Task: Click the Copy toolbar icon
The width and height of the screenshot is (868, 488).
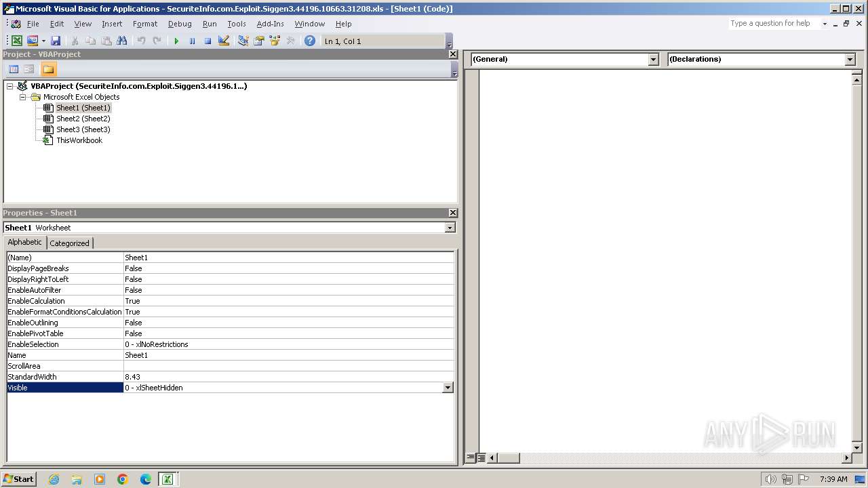Action: pos(91,41)
